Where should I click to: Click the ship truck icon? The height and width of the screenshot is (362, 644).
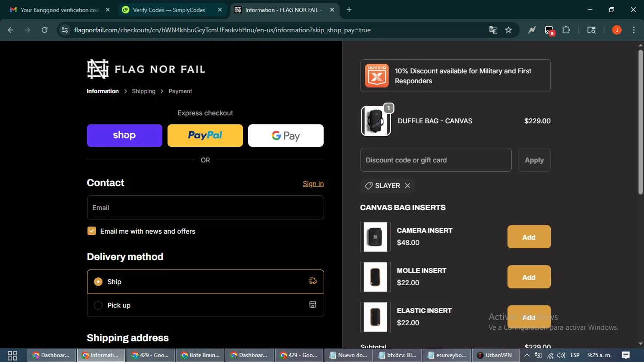(x=313, y=281)
